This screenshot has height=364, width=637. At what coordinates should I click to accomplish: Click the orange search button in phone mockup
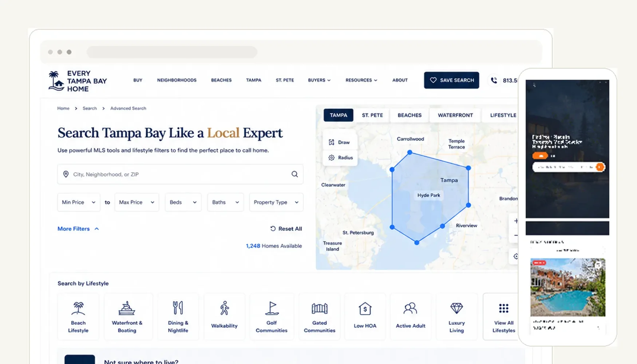click(x=600, y=167)
